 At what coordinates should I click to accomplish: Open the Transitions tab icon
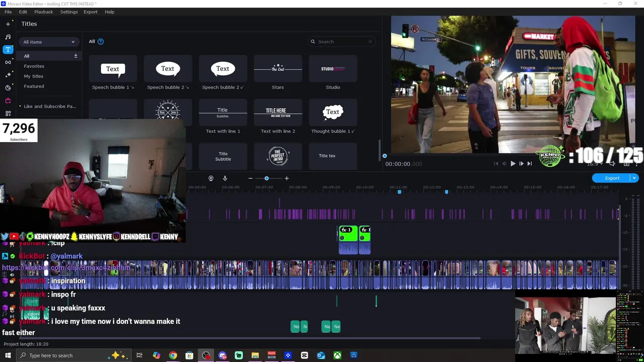(x=8, y=62)
